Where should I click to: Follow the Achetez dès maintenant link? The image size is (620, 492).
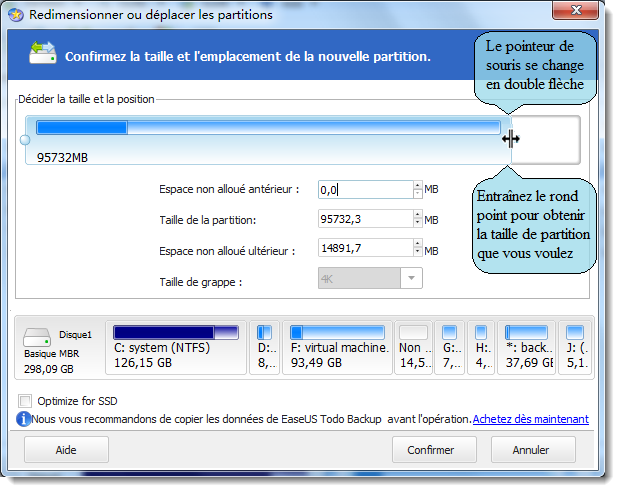[530, 419]
